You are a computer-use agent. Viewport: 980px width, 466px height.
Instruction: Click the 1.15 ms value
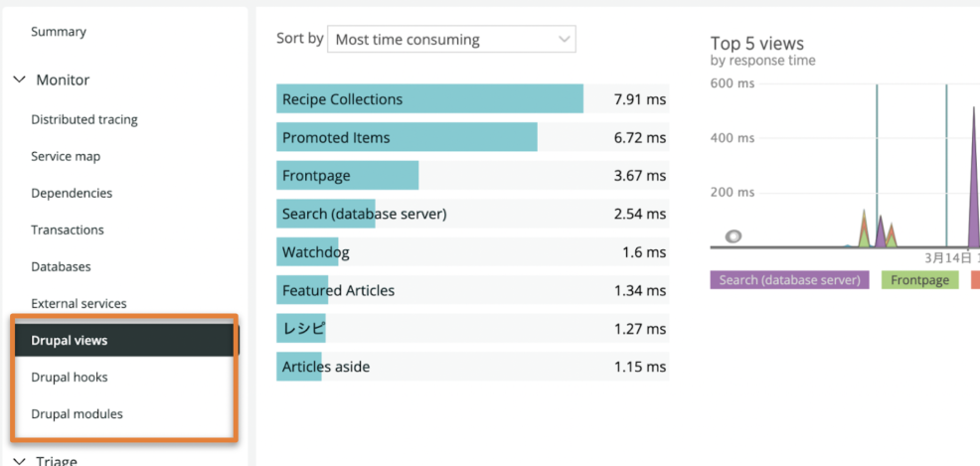pyautogui.click(x=639, y=368)
